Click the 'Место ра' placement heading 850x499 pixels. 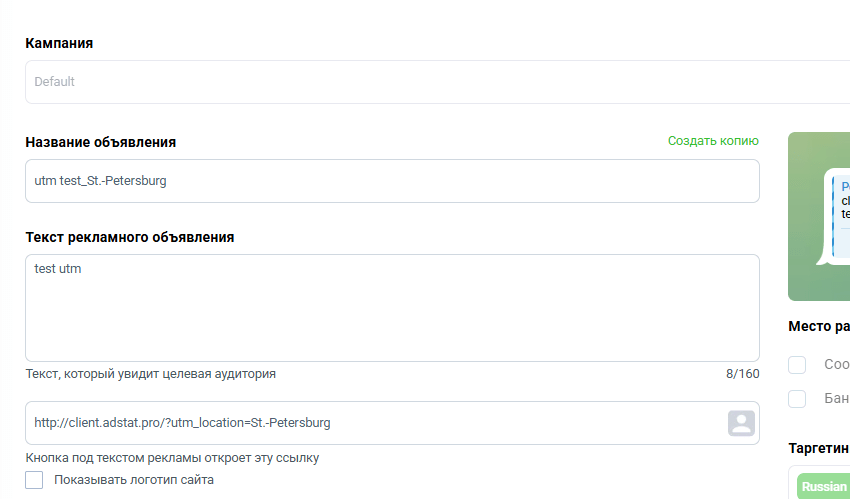coord(819,326)
